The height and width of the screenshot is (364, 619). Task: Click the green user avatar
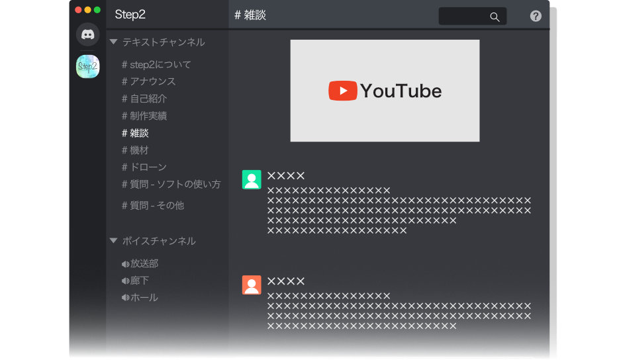coord(252,179)
